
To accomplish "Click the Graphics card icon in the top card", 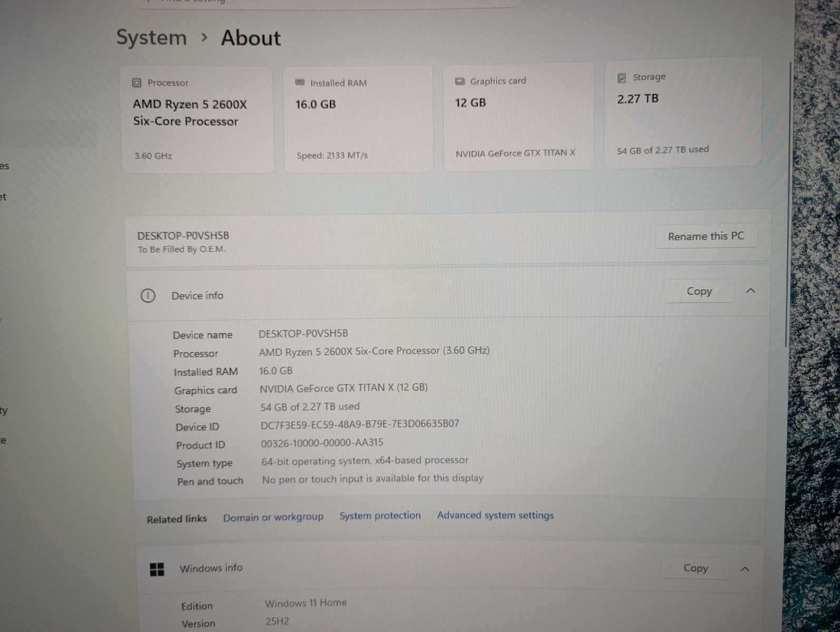I will (460, 81).
